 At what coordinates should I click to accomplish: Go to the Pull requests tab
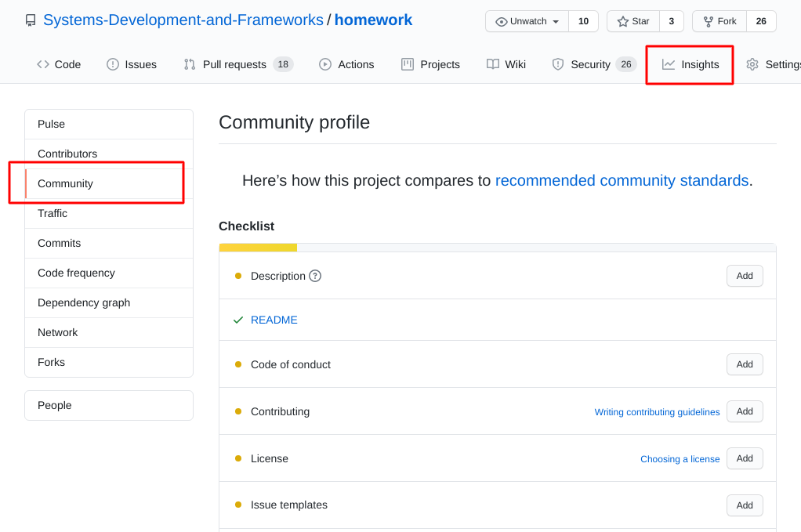pos(238,64)
